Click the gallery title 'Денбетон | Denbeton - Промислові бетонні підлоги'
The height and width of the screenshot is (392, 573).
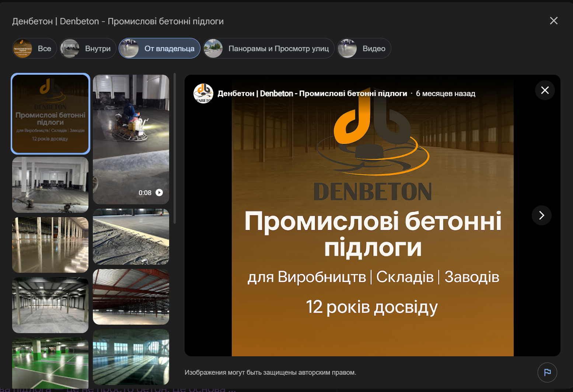(x=118, y=21)
